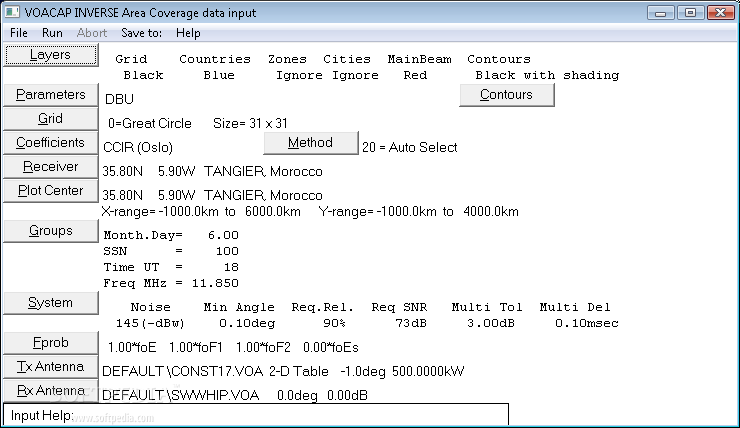This screenshot has width=740, height=428.
Task: Open the Coefficients button
Action: pyautogui.click(x=50, y=143)
